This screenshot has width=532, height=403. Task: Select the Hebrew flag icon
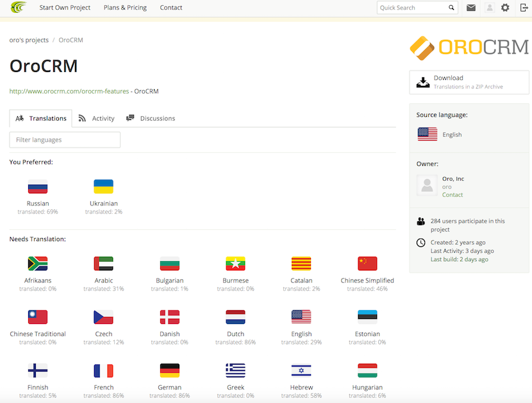click(x=301, y=370)
